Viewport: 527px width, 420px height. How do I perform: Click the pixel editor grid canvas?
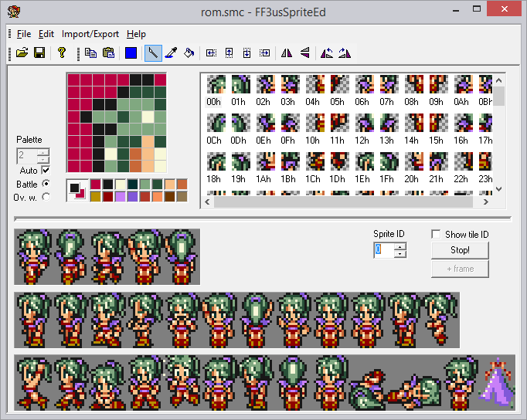(x=117, y=123)
